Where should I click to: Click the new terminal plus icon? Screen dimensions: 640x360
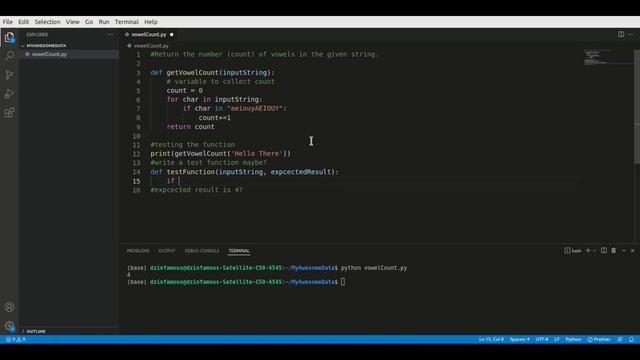[588, 251]
